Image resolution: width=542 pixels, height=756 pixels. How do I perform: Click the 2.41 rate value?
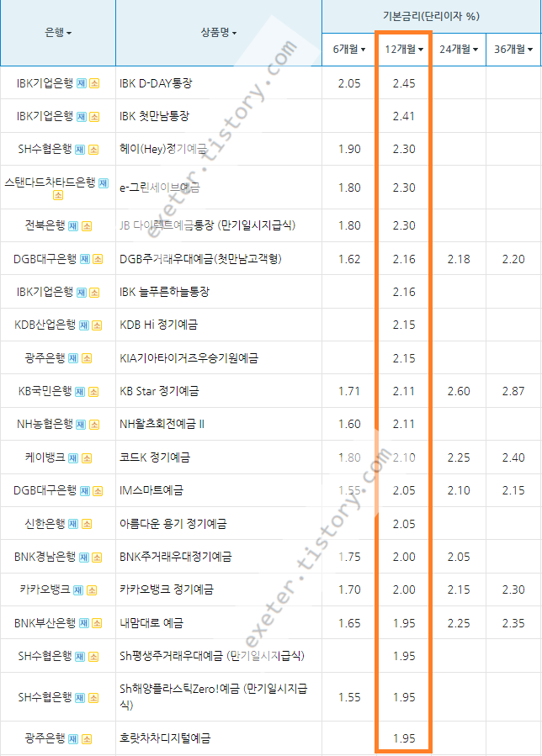[404, 116]
